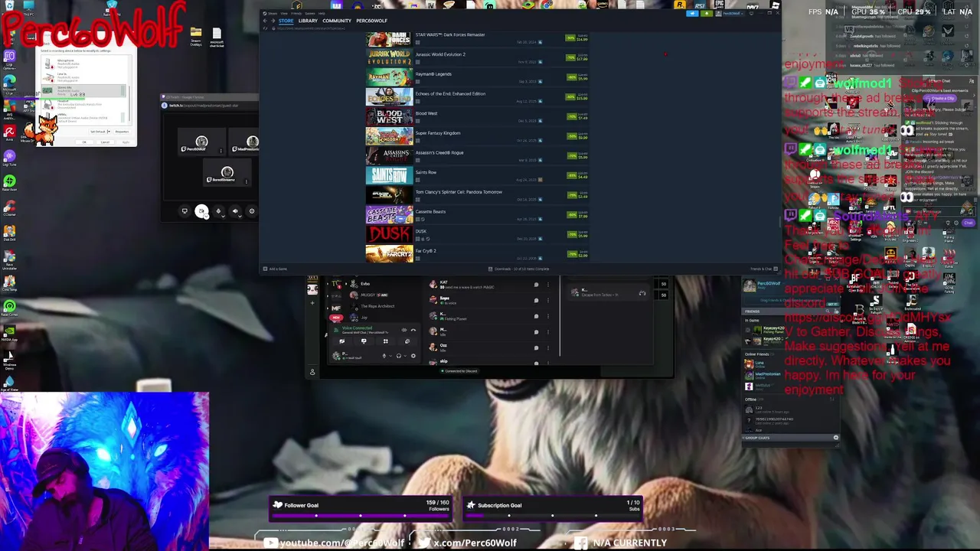The width and height of the screenshot is (980, 551).
Task: Click Add a Game in Steam footer
Action: pyautogui.click(x=276, y=269)
